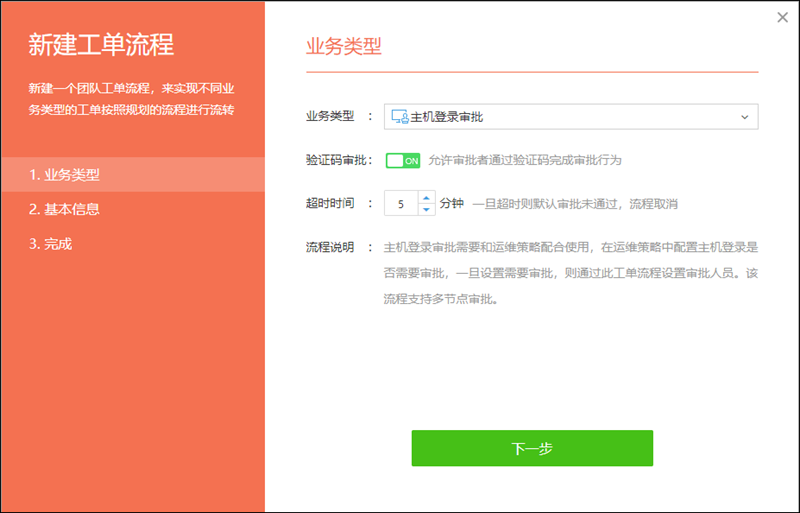
Task: Click the orange 业务类型 page heading
Action: (343, 47)
